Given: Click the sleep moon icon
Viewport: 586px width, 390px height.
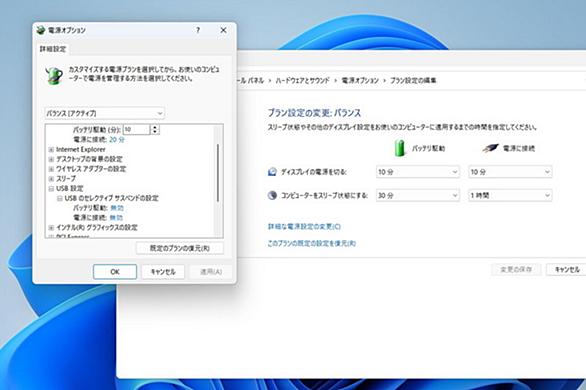Looking at the screenshot, I should 272,195.
